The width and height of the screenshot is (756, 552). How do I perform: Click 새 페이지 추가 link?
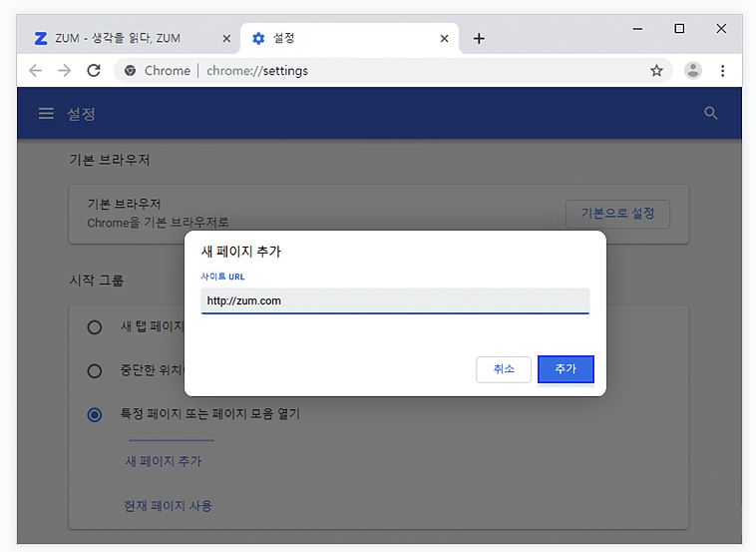(x=163, y=461)
